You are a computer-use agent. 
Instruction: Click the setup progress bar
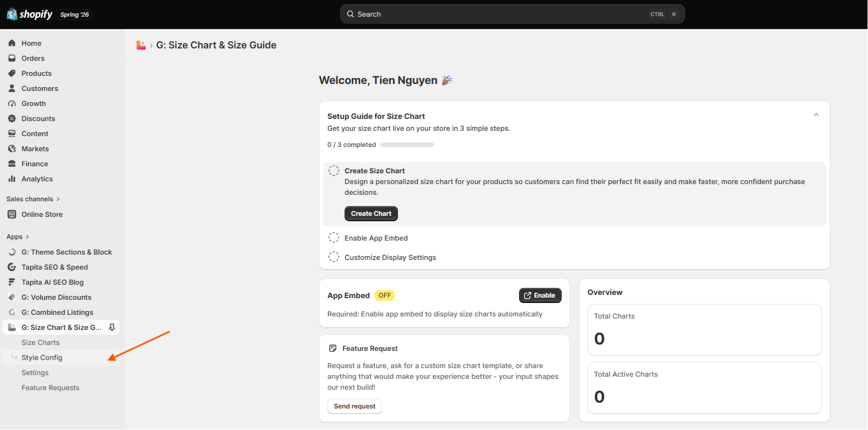click(407, 145)
